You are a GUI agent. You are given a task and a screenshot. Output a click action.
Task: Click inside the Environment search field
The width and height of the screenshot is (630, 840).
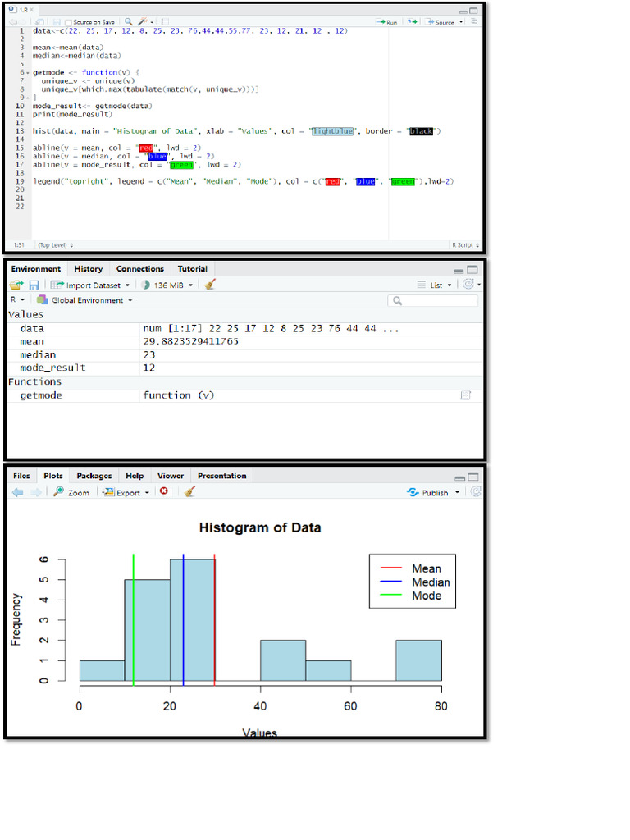tap(433, 300)
